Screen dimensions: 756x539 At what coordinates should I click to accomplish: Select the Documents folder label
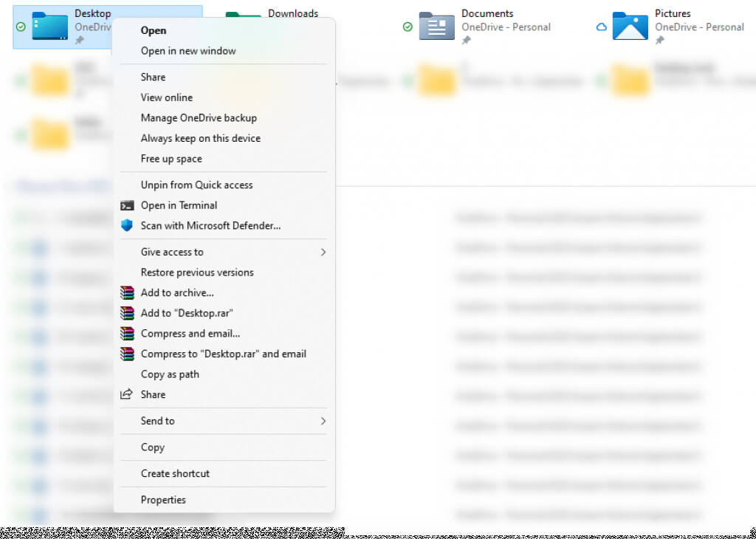[x=487, y=13]
